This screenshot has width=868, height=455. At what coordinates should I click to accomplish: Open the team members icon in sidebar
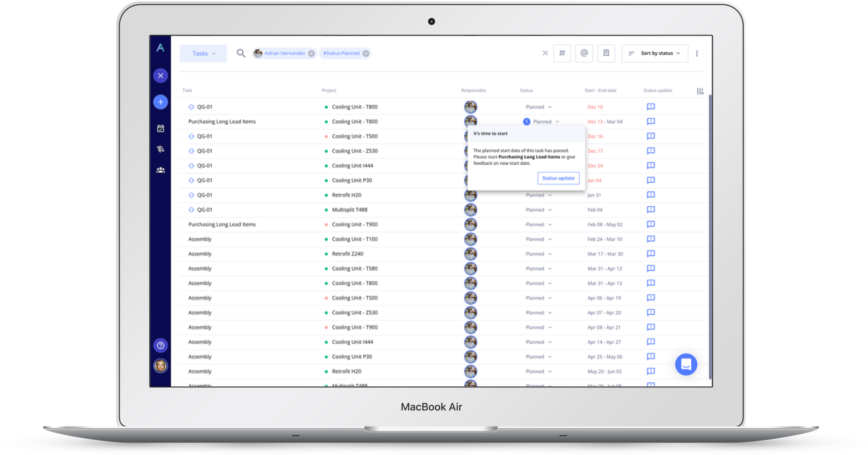click(160, 170)
